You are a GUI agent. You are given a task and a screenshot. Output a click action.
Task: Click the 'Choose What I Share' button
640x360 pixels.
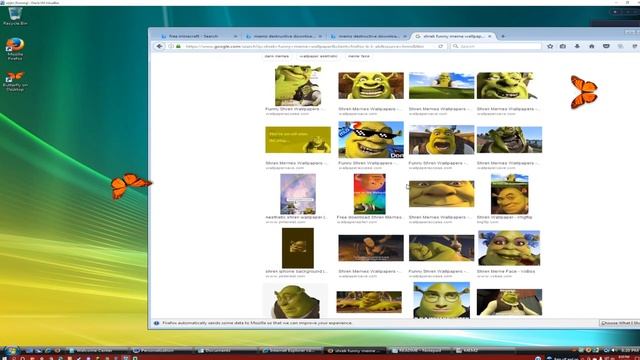(x=620, y=323)
